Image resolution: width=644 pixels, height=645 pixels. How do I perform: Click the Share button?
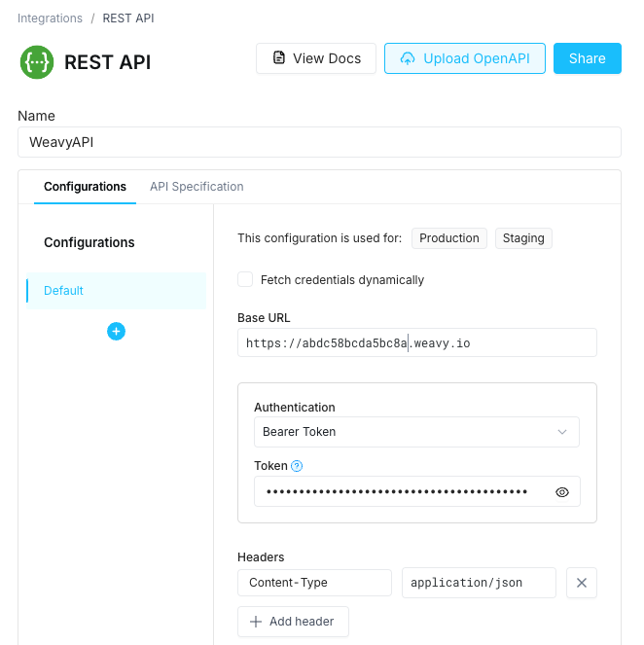pyautogui.click(x=588, y=58)
